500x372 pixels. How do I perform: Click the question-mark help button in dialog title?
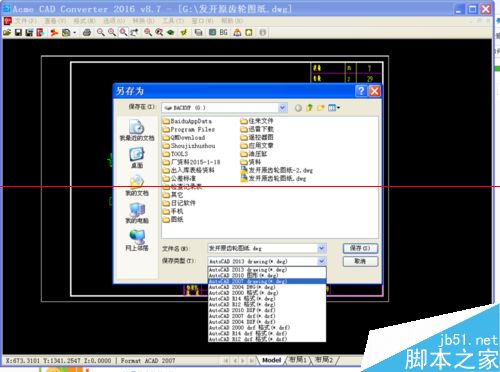pyautogui.click(x=361, y=91)
